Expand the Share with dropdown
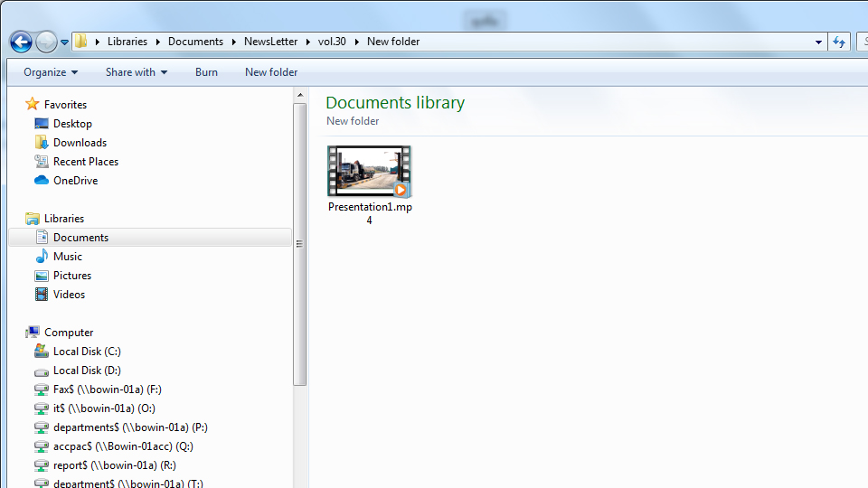This screenshot has width=868, height=488. [136, 72]
